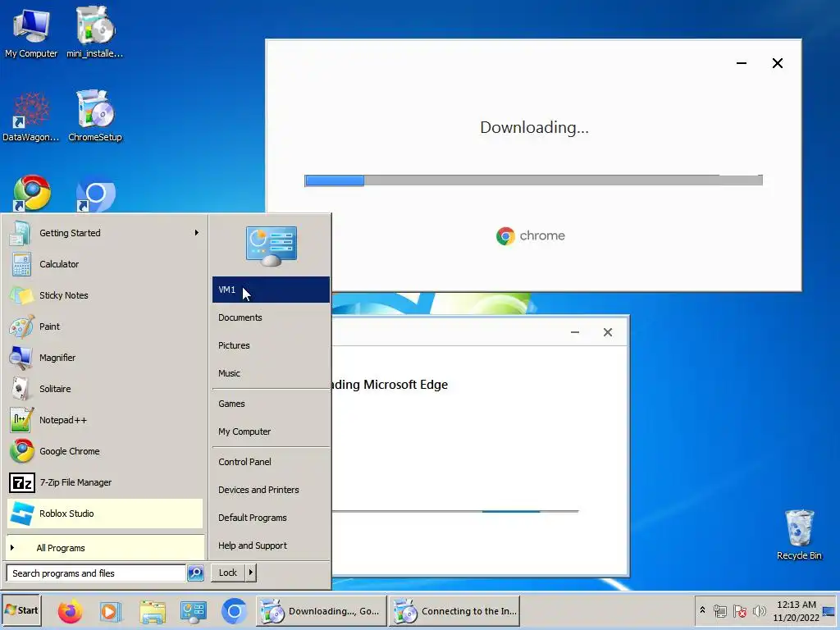Viewport: 840px width, 630px height.
Task: Open My Computer desktop icon
Action: coord(31,33)
